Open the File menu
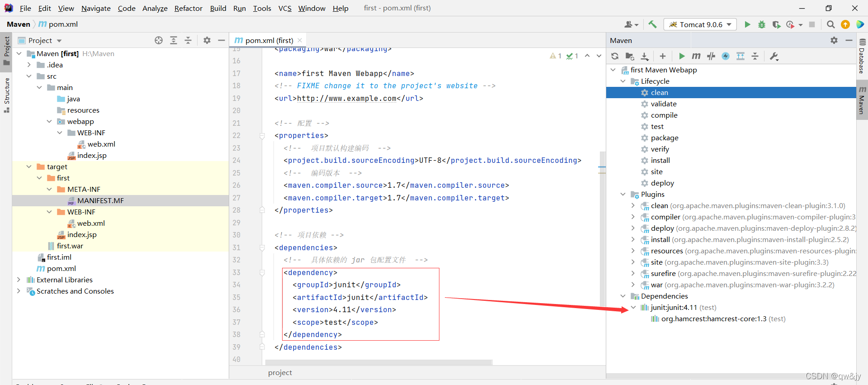Viewport: 868px width, 385px height. pos(25,8)
